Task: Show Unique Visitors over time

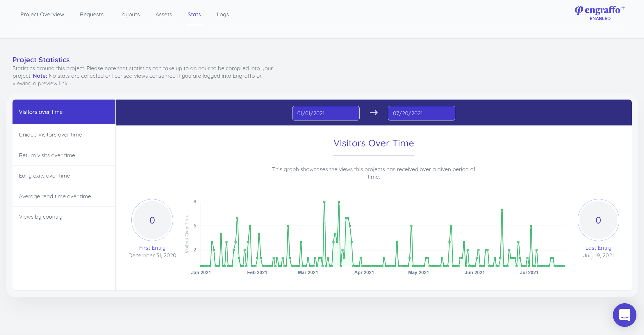Action: (64, 135)
